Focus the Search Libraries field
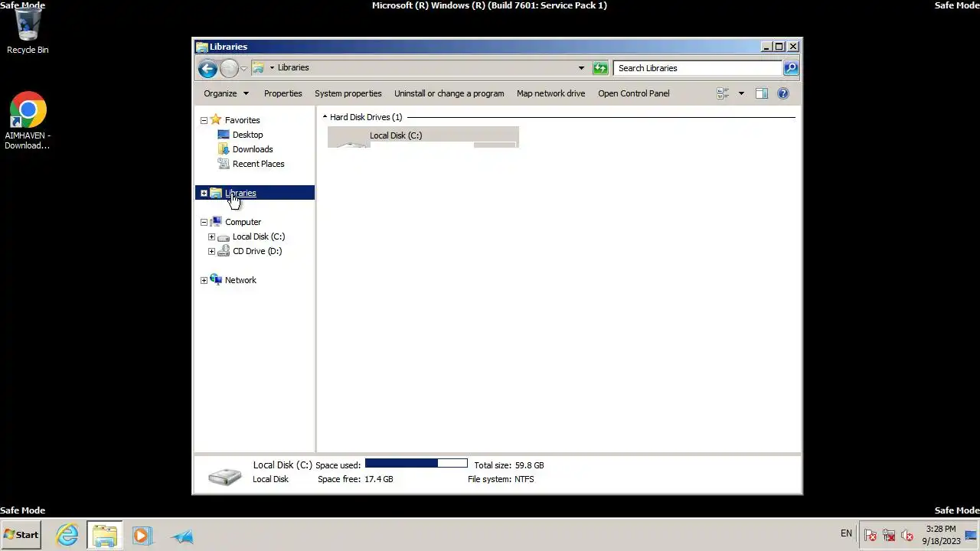 pos(697,68)
